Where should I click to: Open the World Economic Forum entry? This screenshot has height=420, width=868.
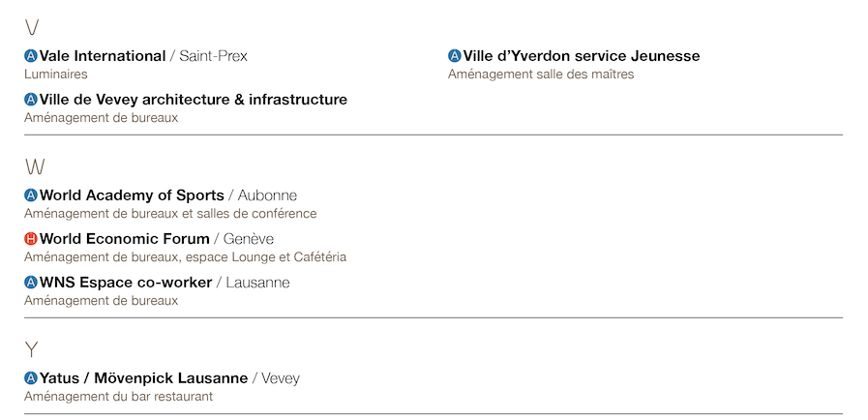[125, 239]
